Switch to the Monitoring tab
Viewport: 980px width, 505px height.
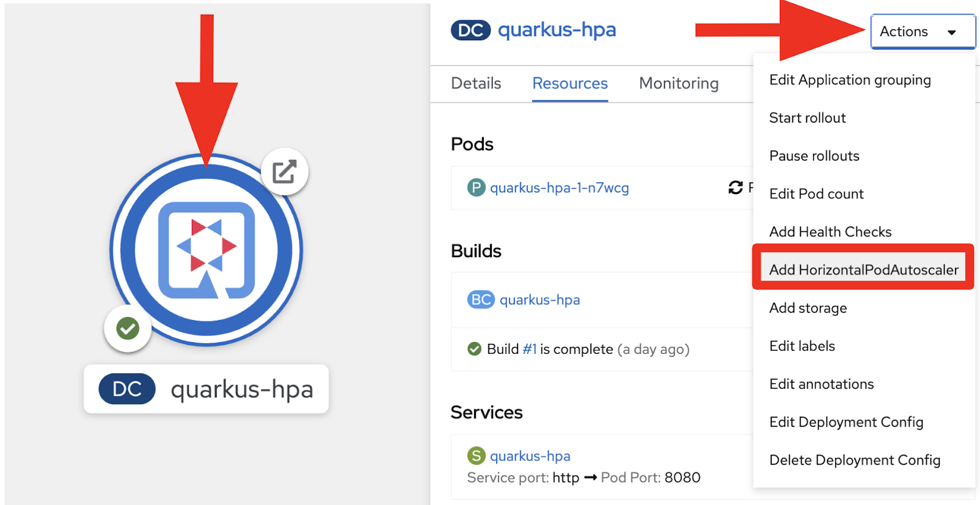679,83
